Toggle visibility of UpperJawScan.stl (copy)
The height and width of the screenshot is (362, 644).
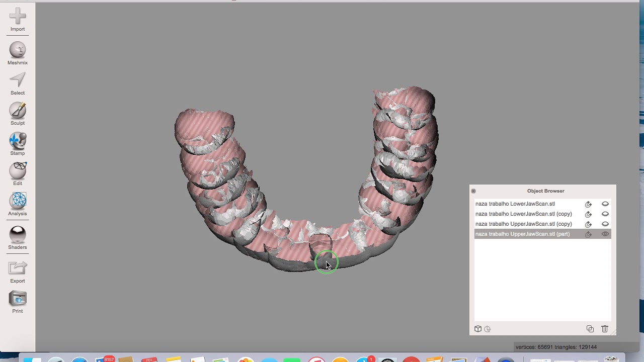click(x=605, y=224)
